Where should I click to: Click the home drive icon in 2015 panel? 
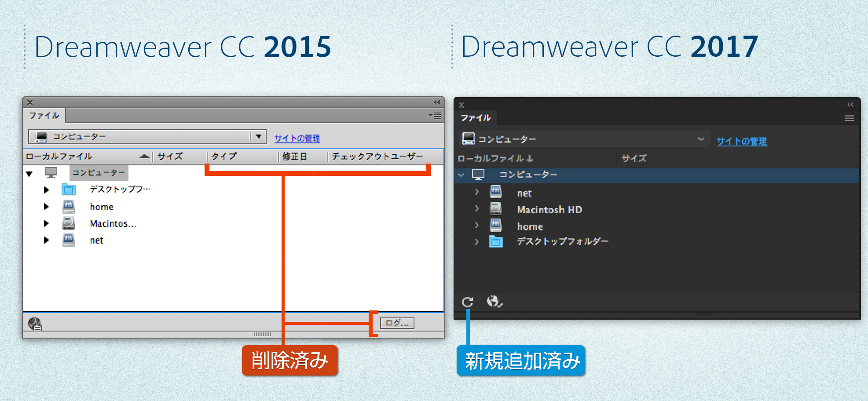[x=69, y=206]
